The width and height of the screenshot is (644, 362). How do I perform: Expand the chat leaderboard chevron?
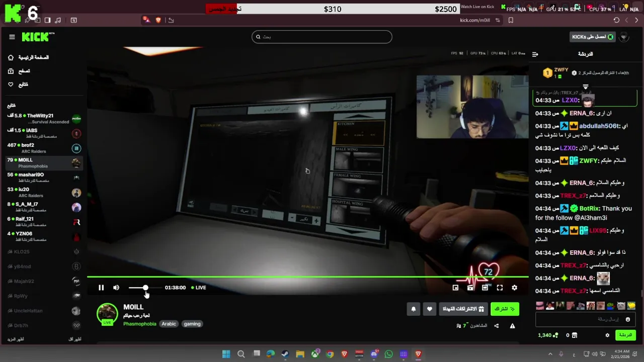pyautogui.click(x=585, y=86)
